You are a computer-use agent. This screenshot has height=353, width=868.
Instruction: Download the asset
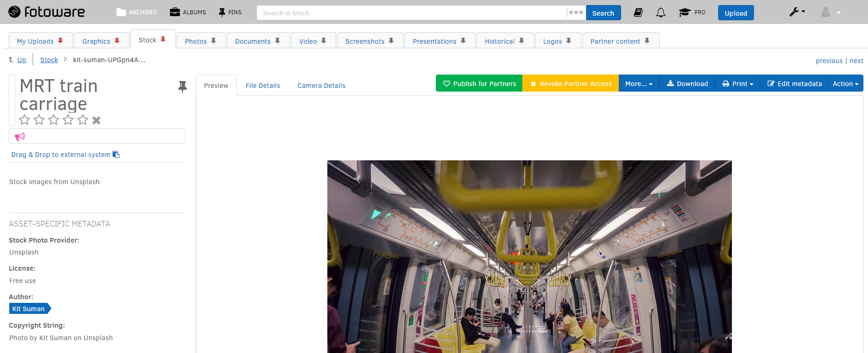click(x=687, y=83)
